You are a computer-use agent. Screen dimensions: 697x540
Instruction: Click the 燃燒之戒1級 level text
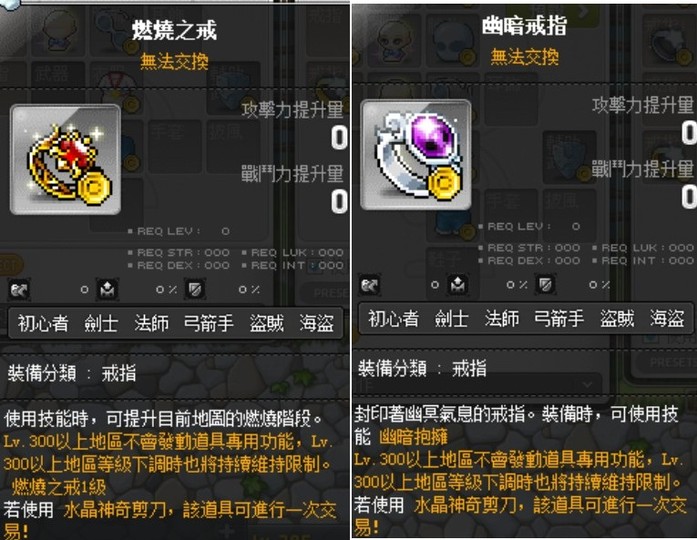click(59, 487)
